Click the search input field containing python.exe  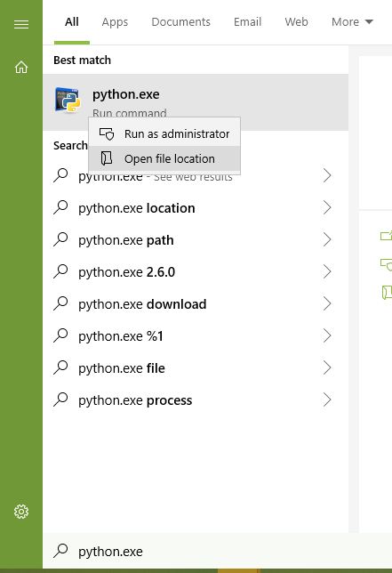217,551
